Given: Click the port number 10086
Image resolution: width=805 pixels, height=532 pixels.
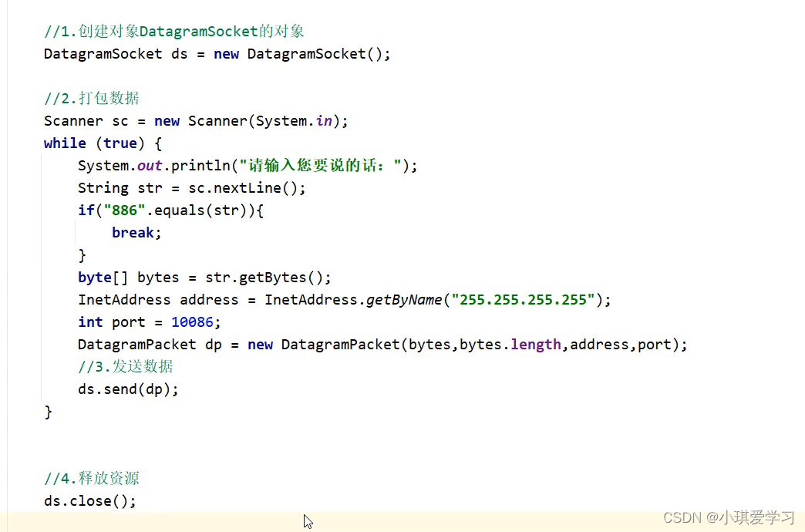Looking at the screenshot, I should click(x=192, y=322).
